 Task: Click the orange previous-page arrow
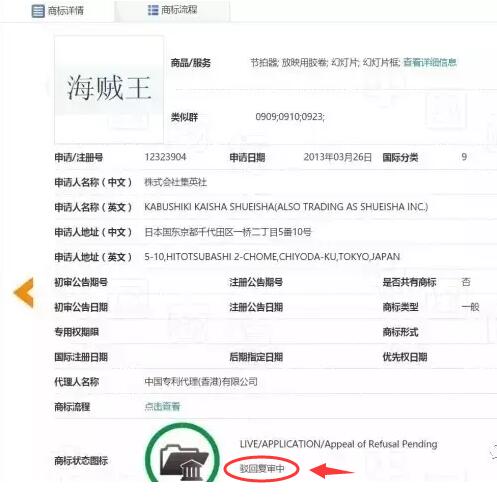click(24, 292)
